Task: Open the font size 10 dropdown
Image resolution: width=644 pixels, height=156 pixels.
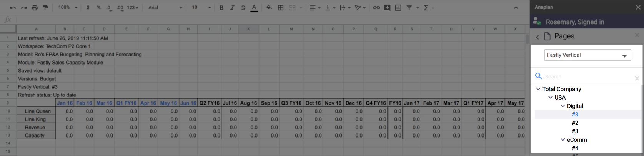Action: pyautogui.click(x=201, y=8)
